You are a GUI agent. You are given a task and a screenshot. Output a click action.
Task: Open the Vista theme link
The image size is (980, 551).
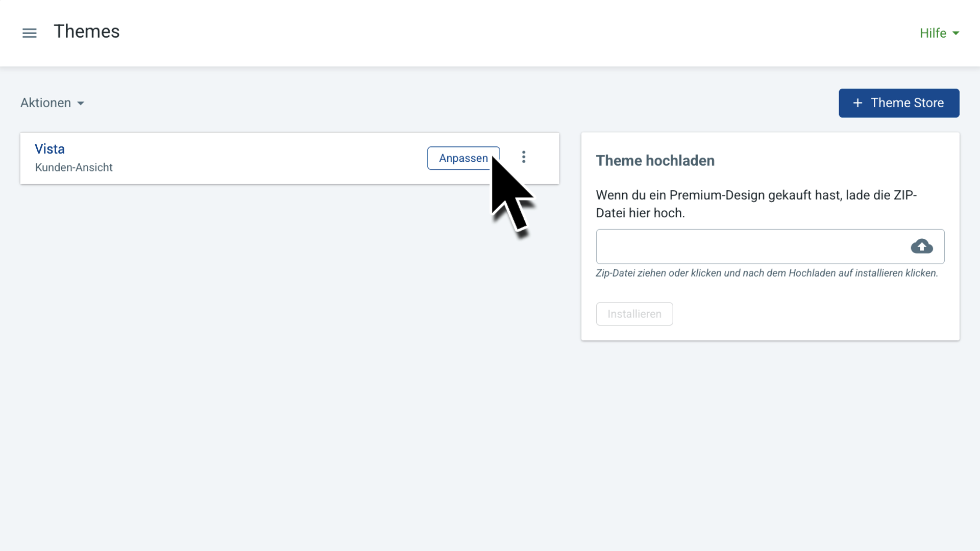point(50,149)
